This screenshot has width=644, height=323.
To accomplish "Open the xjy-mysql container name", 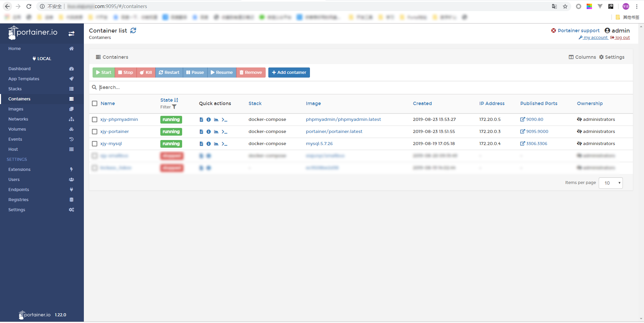I will 111,144.
